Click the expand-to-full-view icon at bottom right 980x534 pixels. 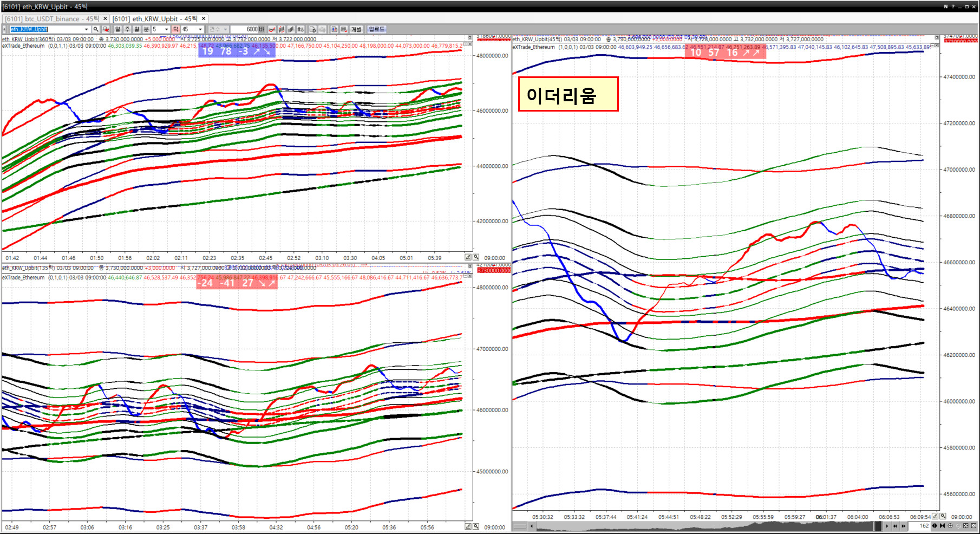(x=966, y=526)
